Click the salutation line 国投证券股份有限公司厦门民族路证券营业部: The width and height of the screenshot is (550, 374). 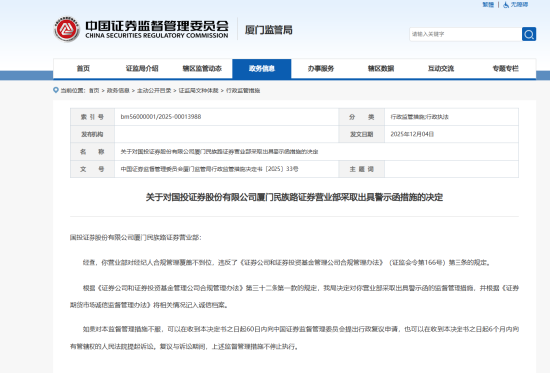[136, 238]
